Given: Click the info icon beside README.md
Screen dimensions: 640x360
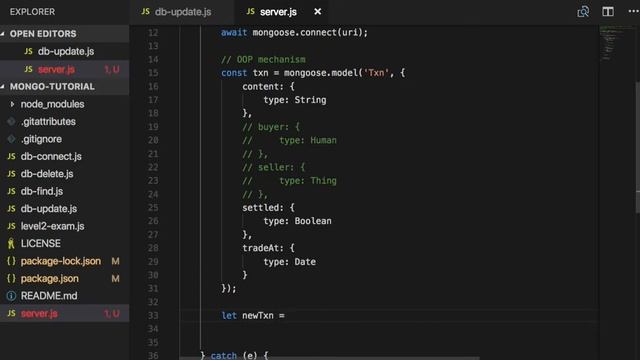Looking at the screenshot, I should click(11, 296).
